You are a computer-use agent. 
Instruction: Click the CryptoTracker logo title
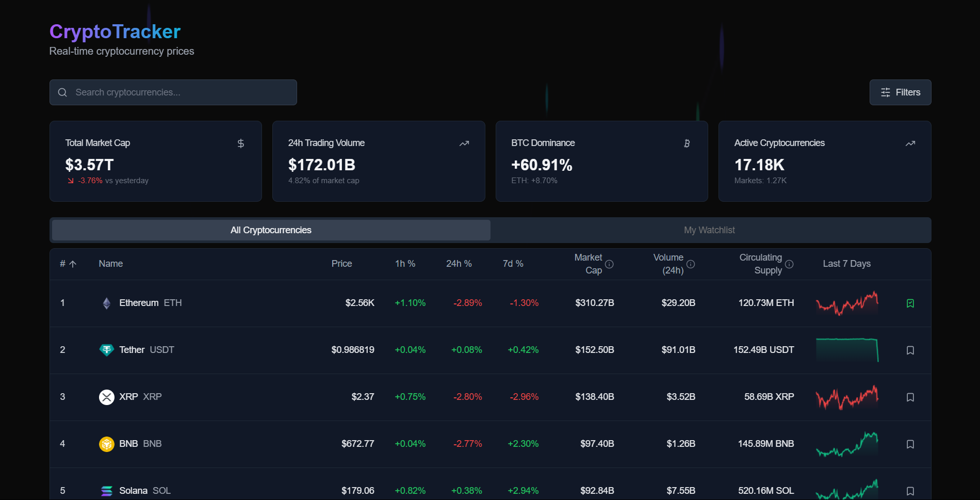click(115, 31)
